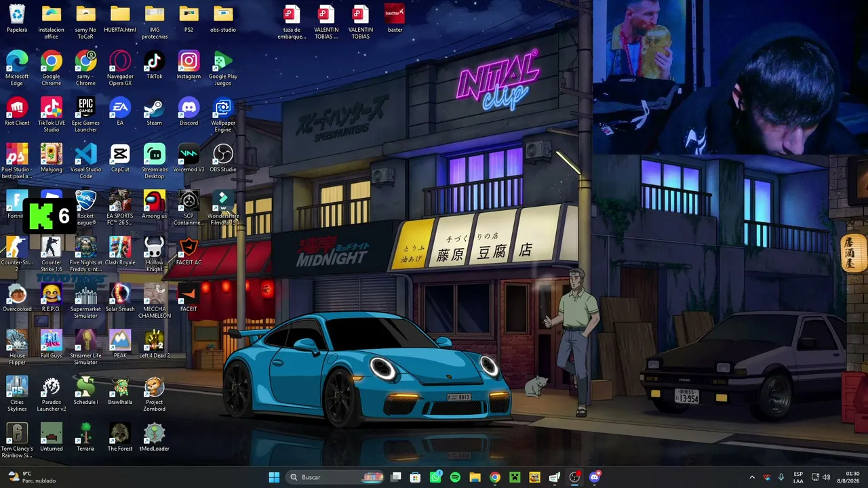The image size is (868, 488).
Task: Open the Papelera recycle bin
Action: pos(17,19)
